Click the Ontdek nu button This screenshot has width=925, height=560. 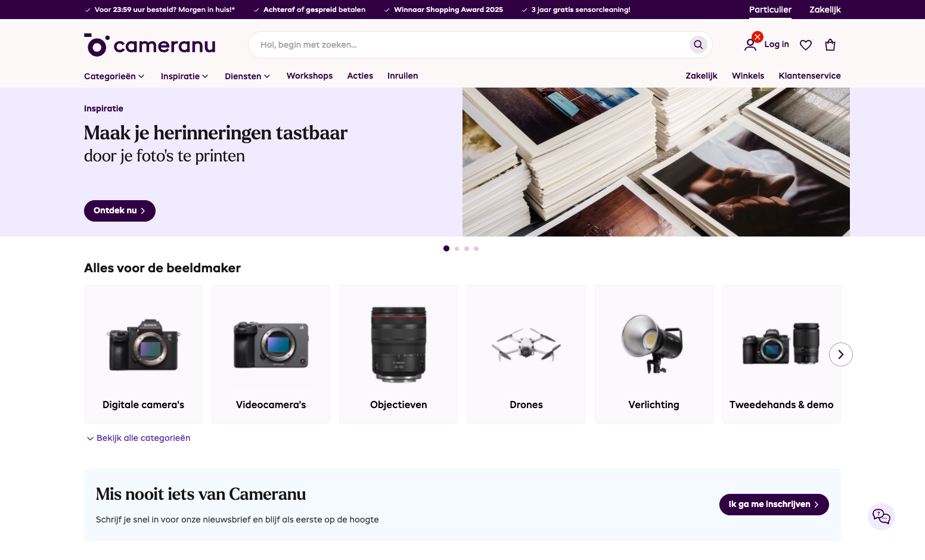pos(120,211)
